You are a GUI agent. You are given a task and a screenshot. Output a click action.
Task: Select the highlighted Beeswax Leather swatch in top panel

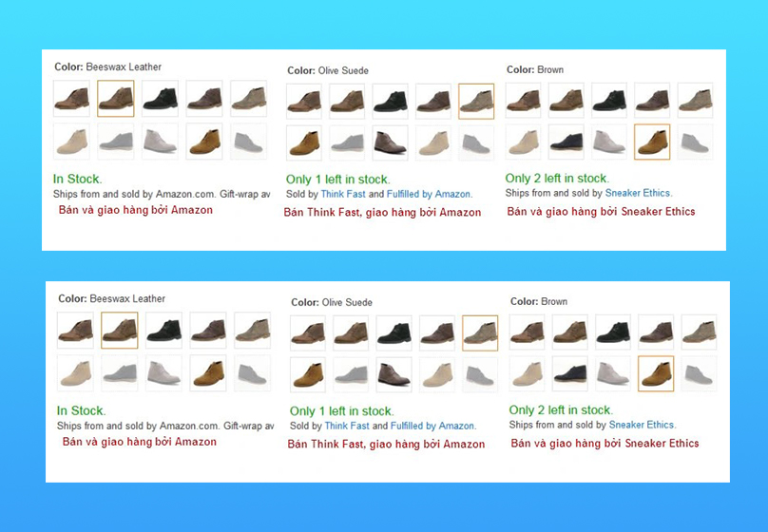[116, 99]
